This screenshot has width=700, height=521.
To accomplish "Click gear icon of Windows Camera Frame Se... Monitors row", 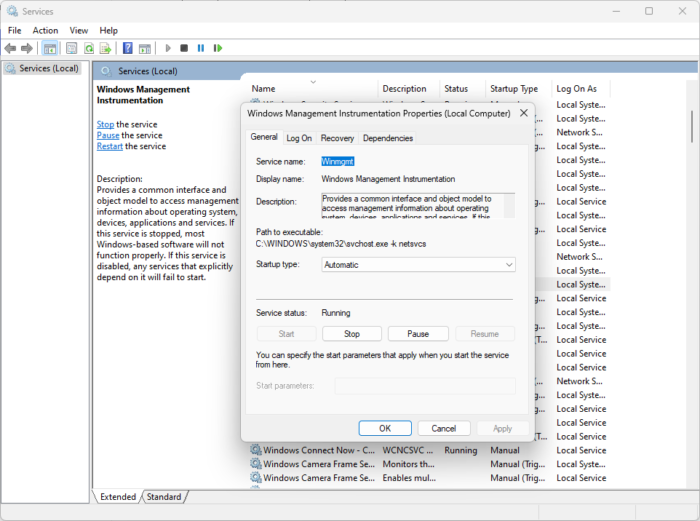I will point(255,463).
